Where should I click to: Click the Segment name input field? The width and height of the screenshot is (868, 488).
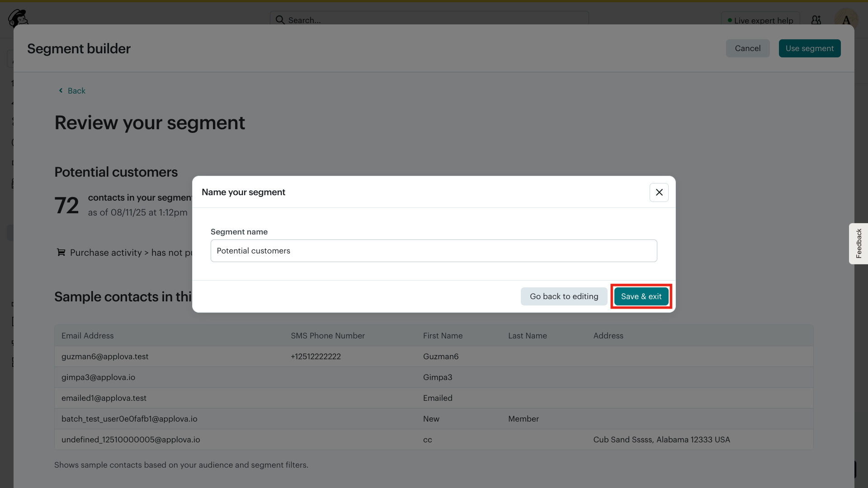click(x=434, y=251)
